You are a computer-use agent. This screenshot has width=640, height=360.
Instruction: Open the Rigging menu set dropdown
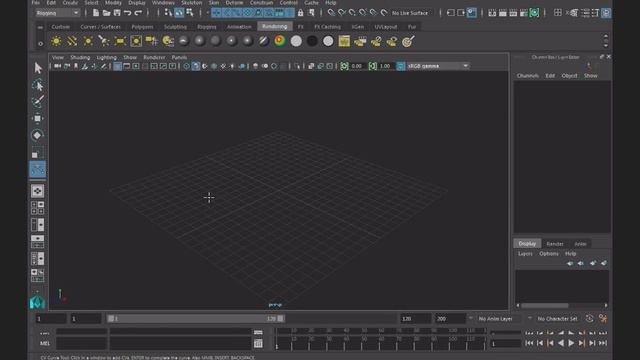(x=57, y=13)
